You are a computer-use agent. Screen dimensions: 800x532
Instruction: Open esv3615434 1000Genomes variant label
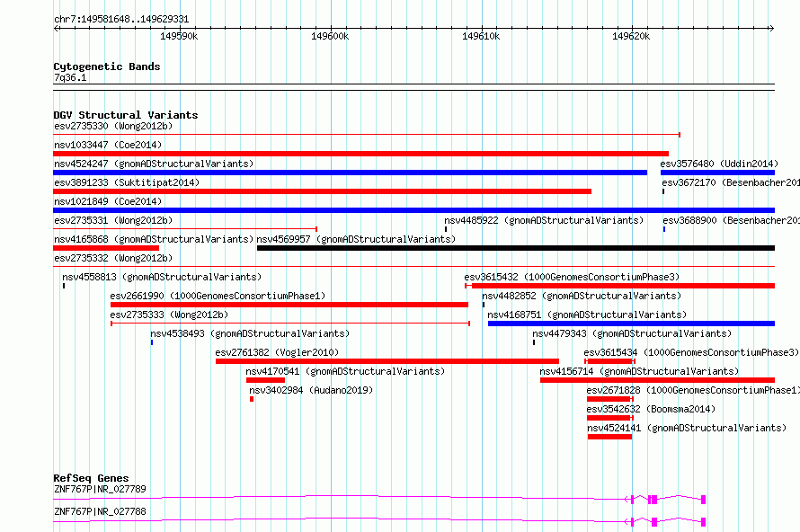click(691, 352)
